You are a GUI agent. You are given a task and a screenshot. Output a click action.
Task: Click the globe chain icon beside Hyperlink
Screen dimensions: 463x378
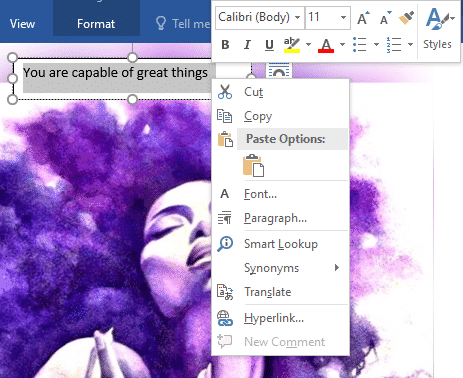(x=225, y=318)
